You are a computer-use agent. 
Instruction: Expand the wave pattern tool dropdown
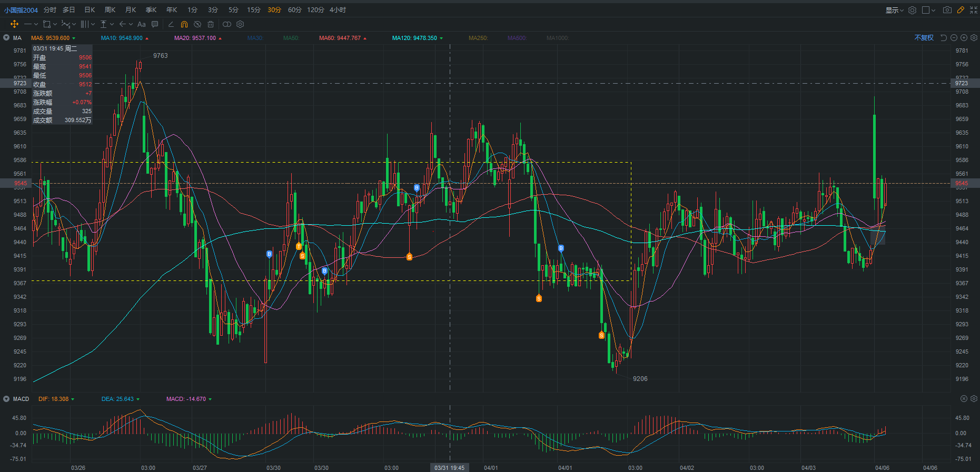pos(74,24)
